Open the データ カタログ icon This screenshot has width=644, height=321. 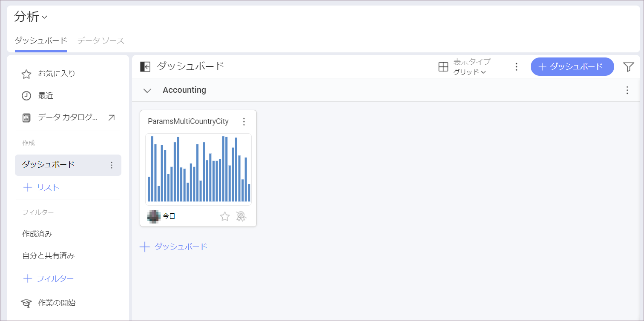point(26,118)
